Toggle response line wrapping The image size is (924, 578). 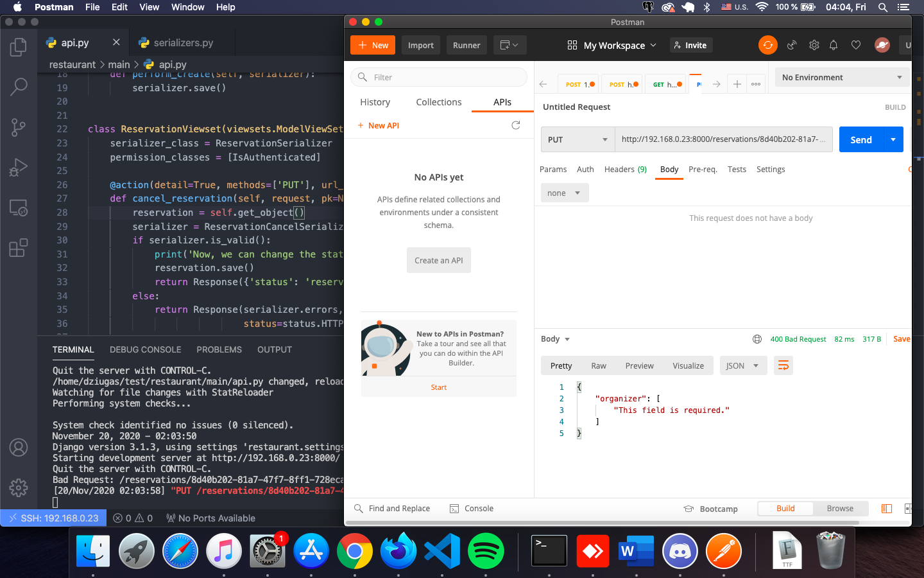pos(783,365)
